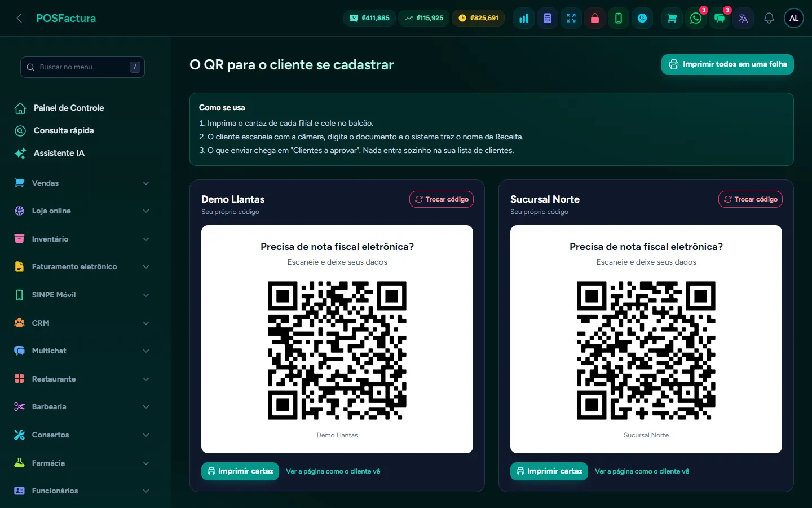
Task: Open 'Ver a página como o cliente vê' for Sucursal Norte
Action: (642, 471)
